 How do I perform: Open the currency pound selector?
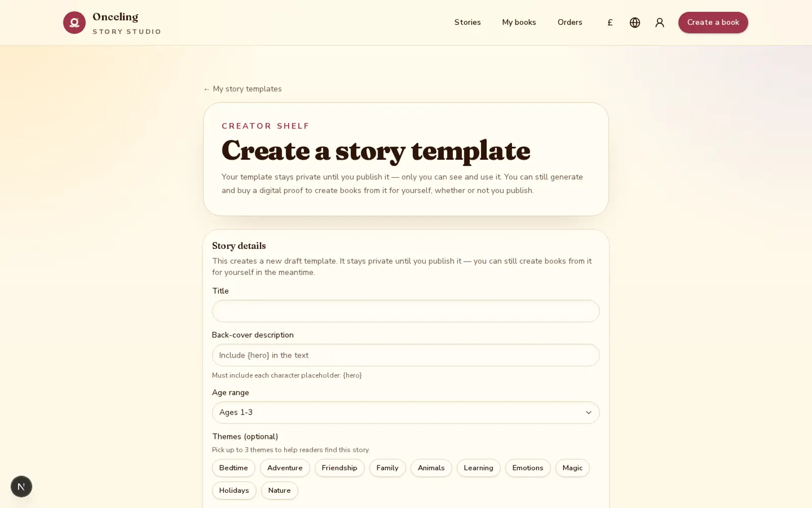[610, 22]
